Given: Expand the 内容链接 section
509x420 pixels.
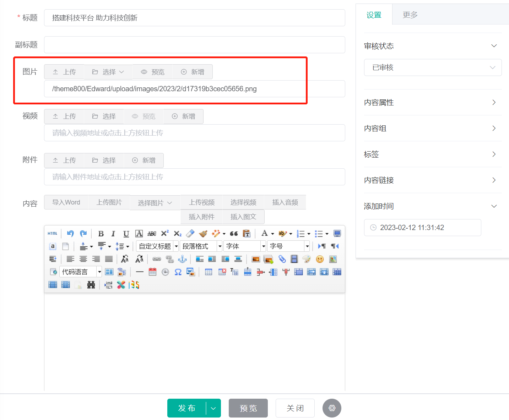Looking at the screenshot, I should coord(433,180).
